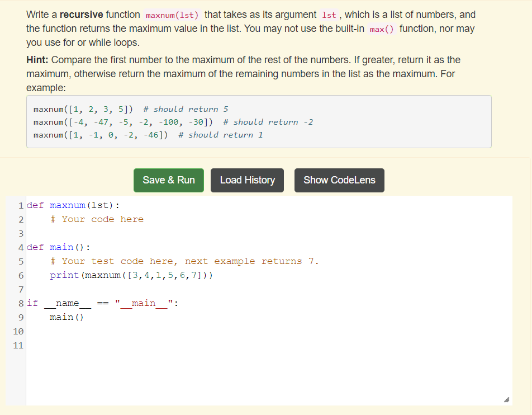Click the if __name__ == "__main__": line
This screenshot has width=532, height=415.
click(102, 303)
